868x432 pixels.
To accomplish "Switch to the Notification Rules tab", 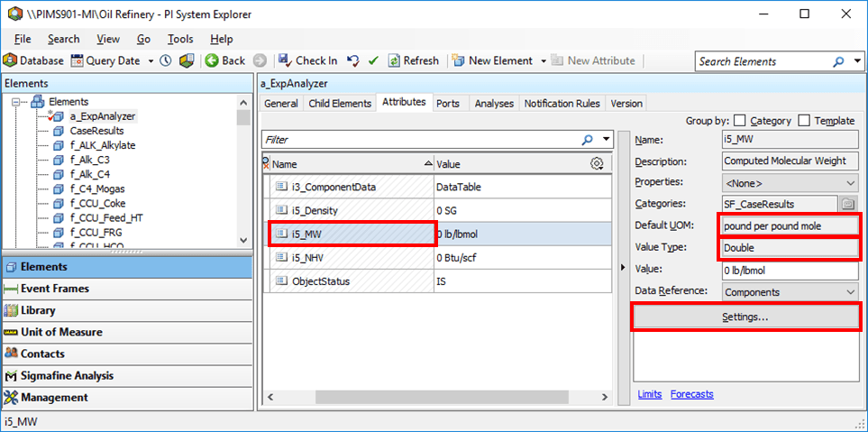I will click(x=562, y=104).
